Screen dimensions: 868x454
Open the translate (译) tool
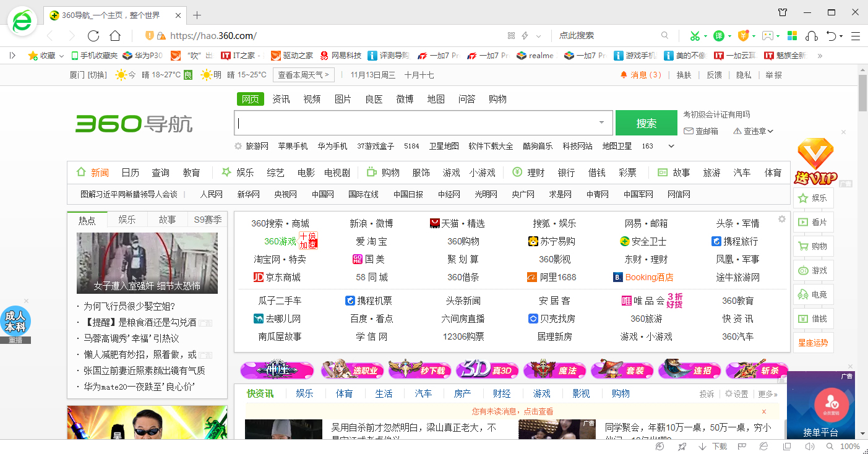coord(719,35)
